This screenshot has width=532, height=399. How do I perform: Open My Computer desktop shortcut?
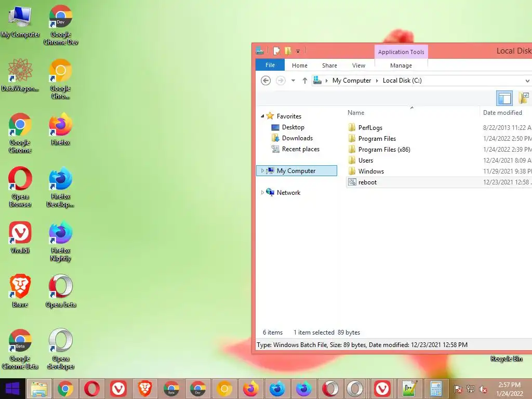tap(20, 21)
